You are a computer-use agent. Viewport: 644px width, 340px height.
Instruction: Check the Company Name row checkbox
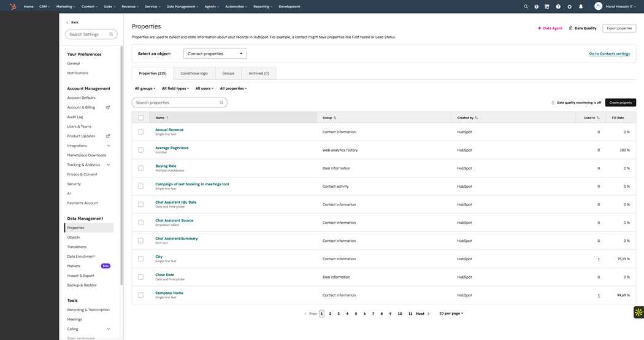tap(141, 295)
